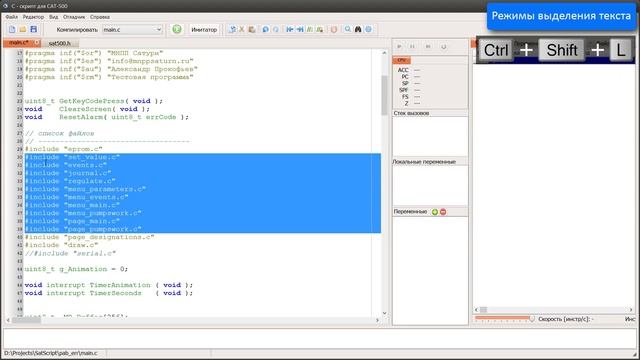
Task: Step to the next instruction in debugger
Action: point(428,47)
